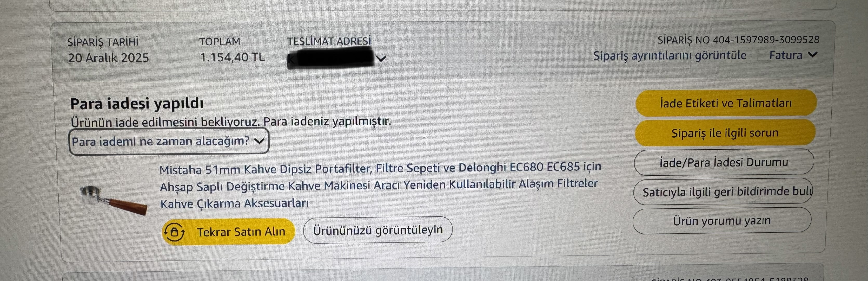Click the order number 404-1597989-3099528
The image size is (868, 281).
point(766,40)
